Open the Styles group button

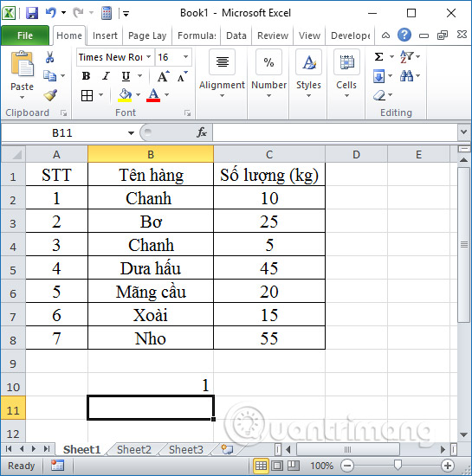coord(308,74)
